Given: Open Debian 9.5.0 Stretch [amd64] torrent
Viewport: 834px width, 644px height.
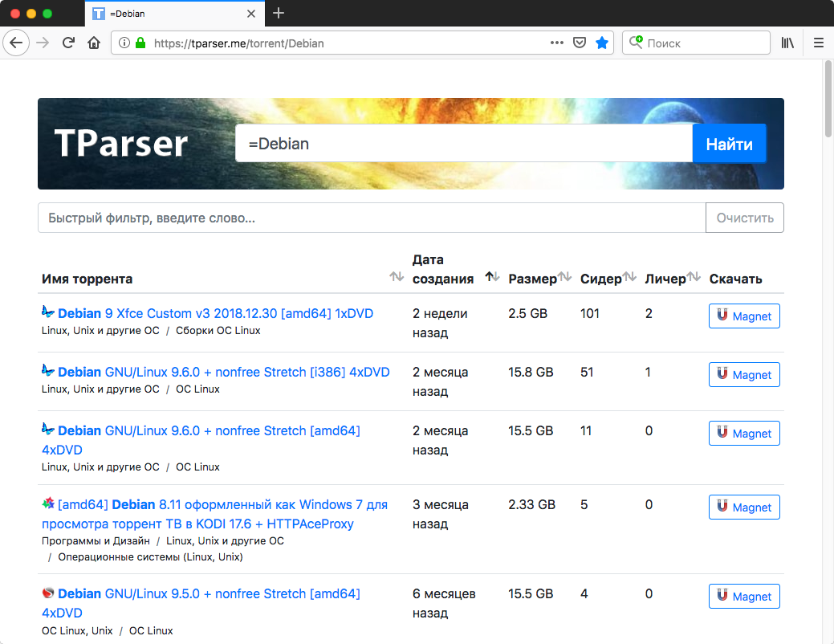Looking at the screenshot, I should tap(201, 604).
